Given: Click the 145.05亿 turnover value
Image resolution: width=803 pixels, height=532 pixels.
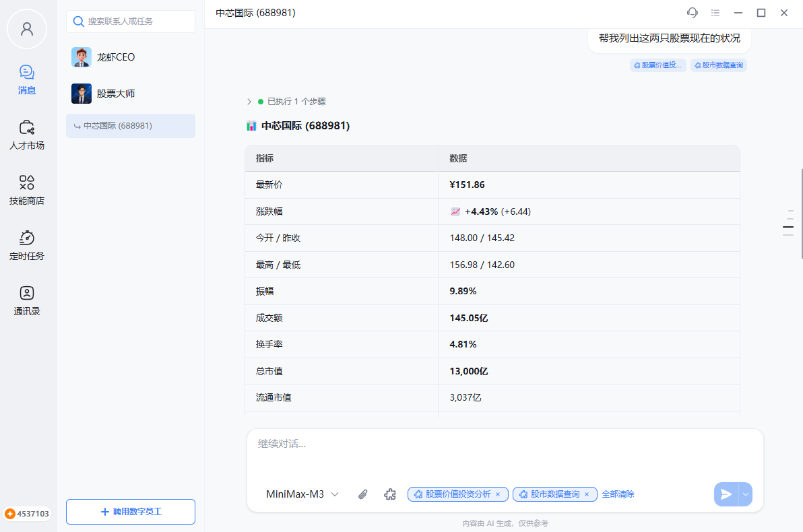Looking at the screenshot, I should tap(469, 318).
